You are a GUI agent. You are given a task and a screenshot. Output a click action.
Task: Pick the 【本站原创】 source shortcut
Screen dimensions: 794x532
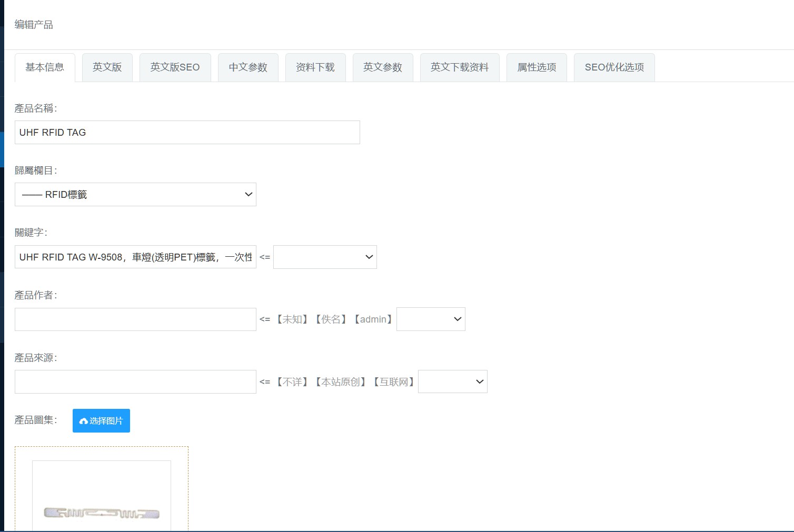click(x=341, y=382)
